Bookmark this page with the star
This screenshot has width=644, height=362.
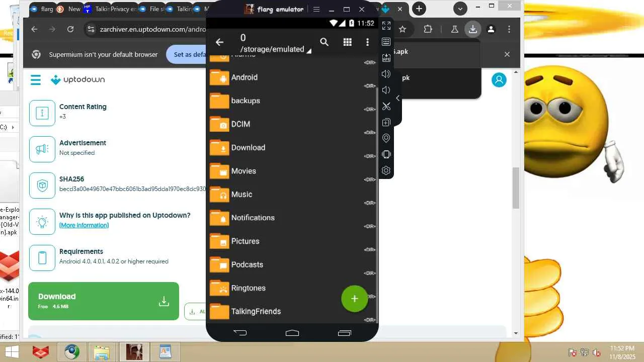coord(403,29)
